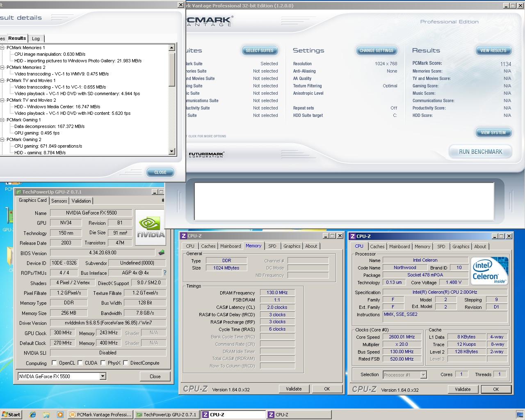Click Validate in CPU-Z Memory window
This screenshot has height=420, width=525.
(x=294, y=389)
